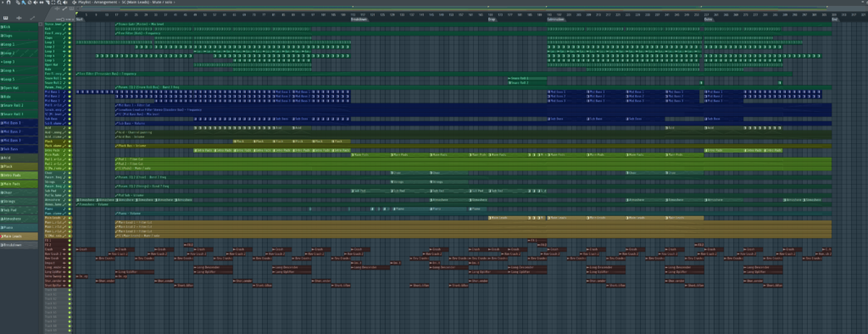
Task: Select the Slice tool
Action: 47,3
